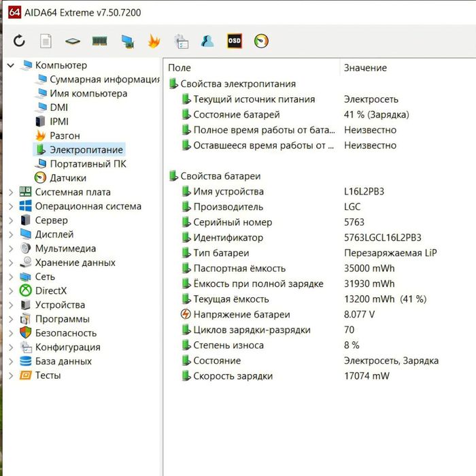Click the AIDA64 app logo
Image resolution: width=476 pixels, height=476 pixels.
coord(14,12)
